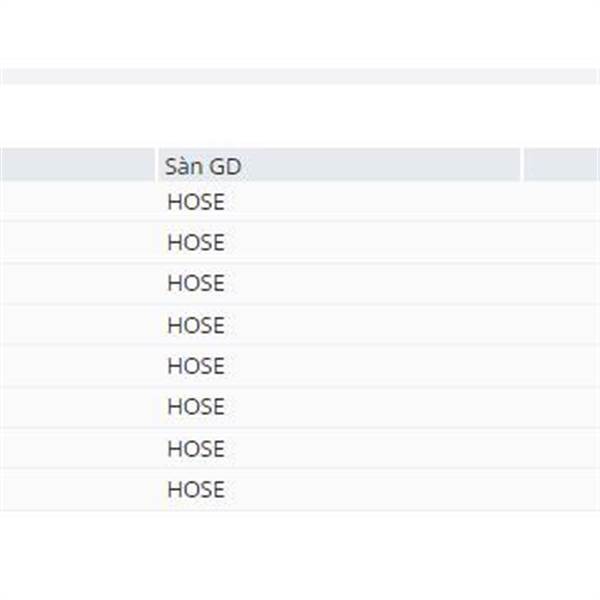Click the empty cell left of fifth-row HOSE

click(x=79, y=366)
